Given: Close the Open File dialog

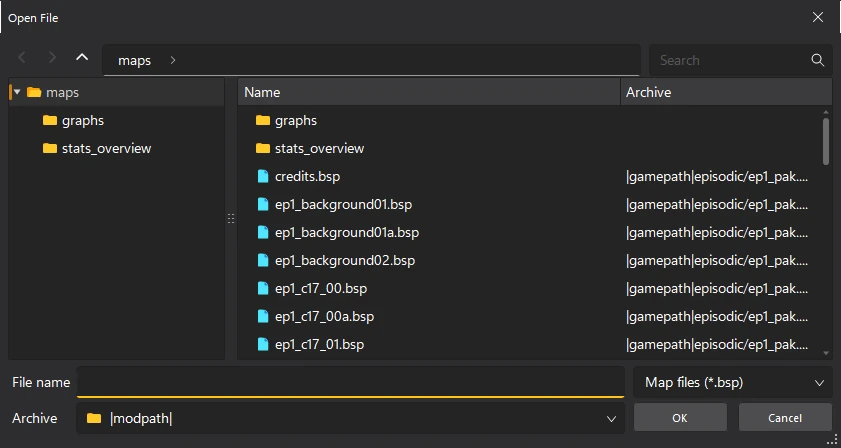Looking at the screenshot, I should (818, 17).
